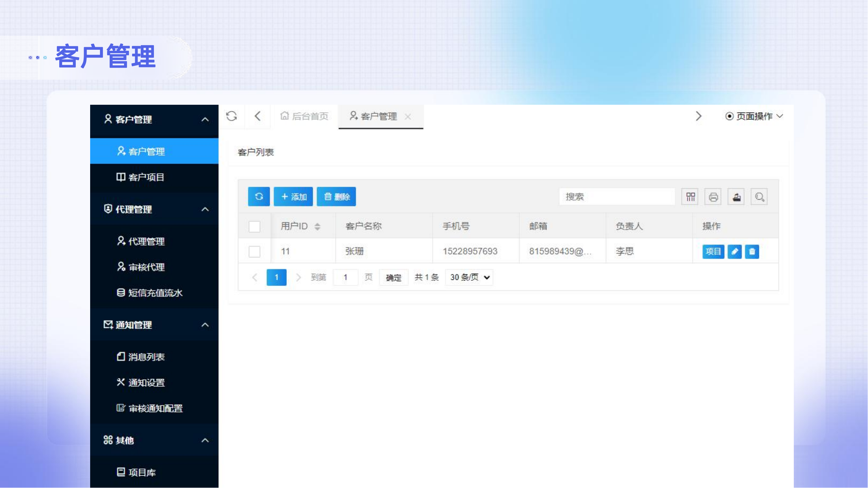The width and height of the screenshot is (868, 488).
Task: Click the delete trash icon for 张珊
Action: pyautogui.click(x=752, y=251)
